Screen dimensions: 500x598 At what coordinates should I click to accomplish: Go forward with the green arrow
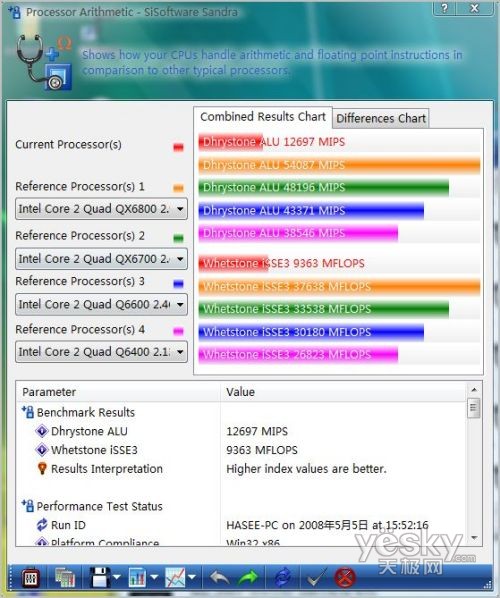(249, 578)
